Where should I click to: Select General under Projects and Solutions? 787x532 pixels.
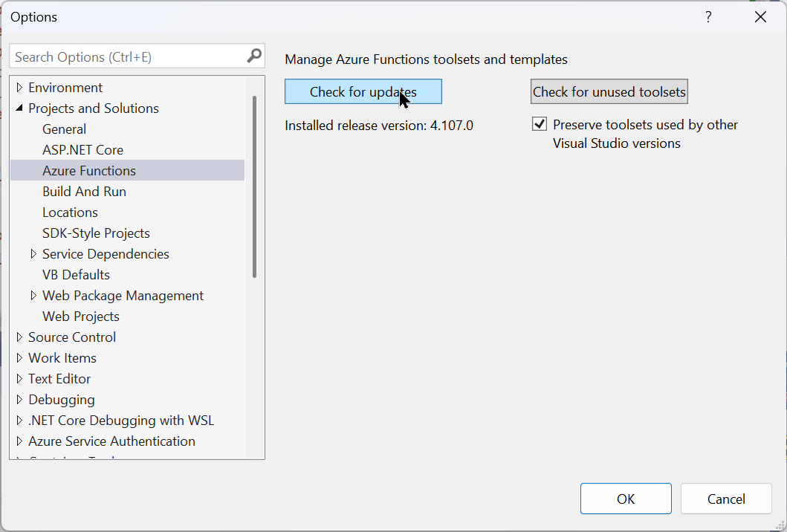pyautogui.click(x=64, y=129)
